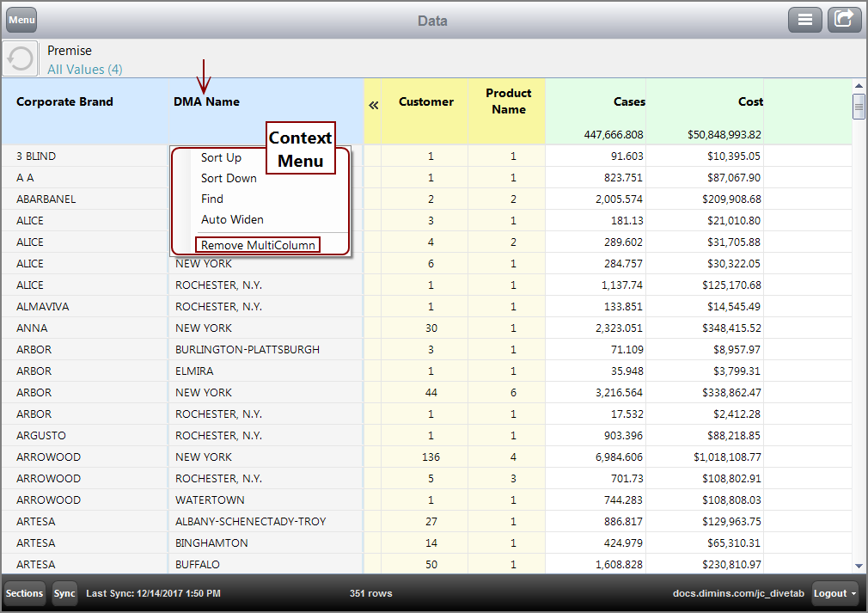Image resolution: width=868 pixels, height=613 pixels.
Task: Open the Sections button
Action: pos(25,593)
